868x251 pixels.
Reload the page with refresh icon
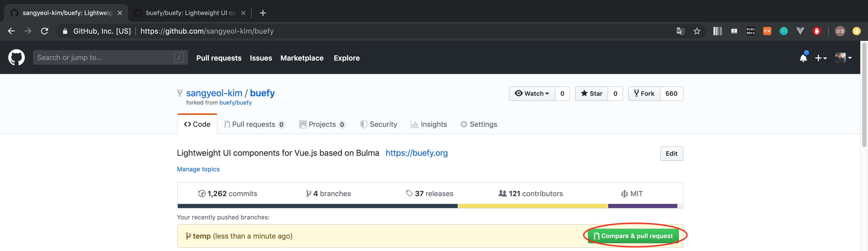tap(44, 31)
